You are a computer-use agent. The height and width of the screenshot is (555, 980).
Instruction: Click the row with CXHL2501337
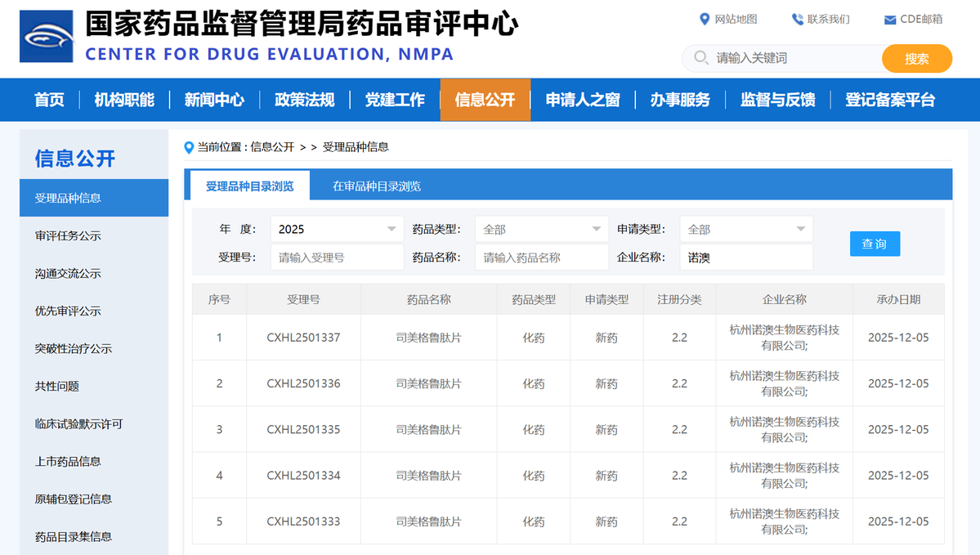tap(303, 338)
